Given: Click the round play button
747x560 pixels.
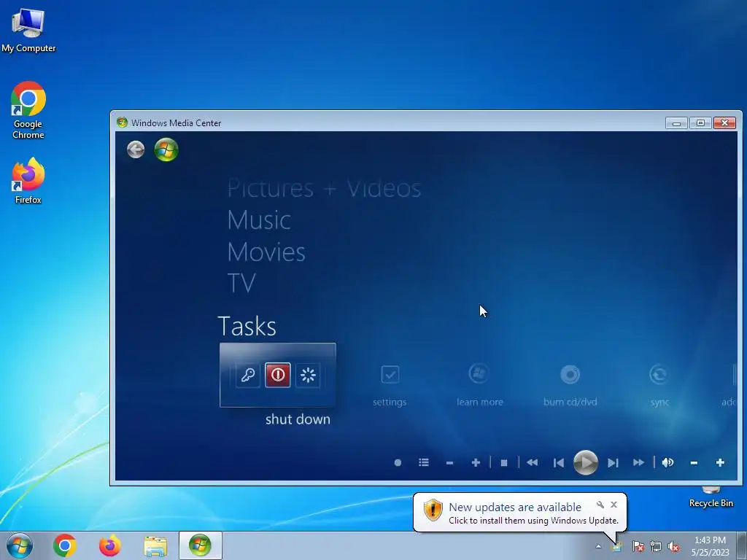Looking at the screenshot, I should click(x=586, y=462).
